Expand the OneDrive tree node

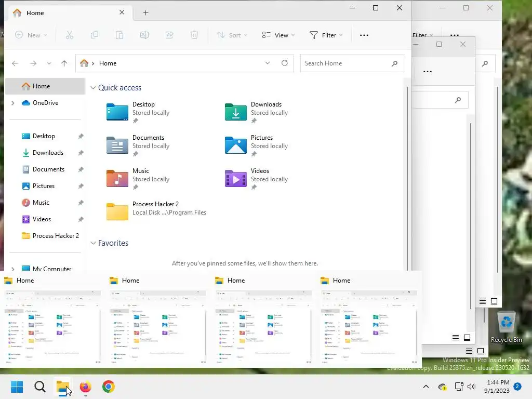coord(13,103)
